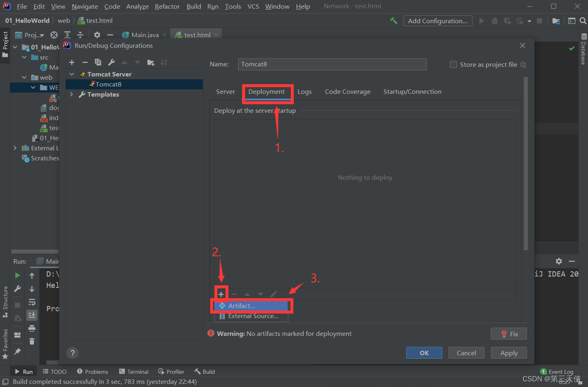Click the build project hammer icon

click(394, 21)
